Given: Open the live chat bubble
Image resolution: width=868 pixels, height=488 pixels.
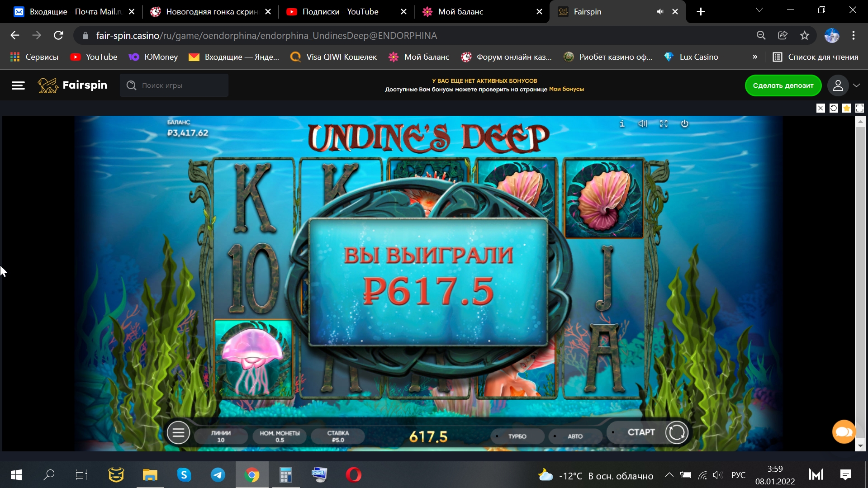Looking at the screenshot, I should pos(844,432).
